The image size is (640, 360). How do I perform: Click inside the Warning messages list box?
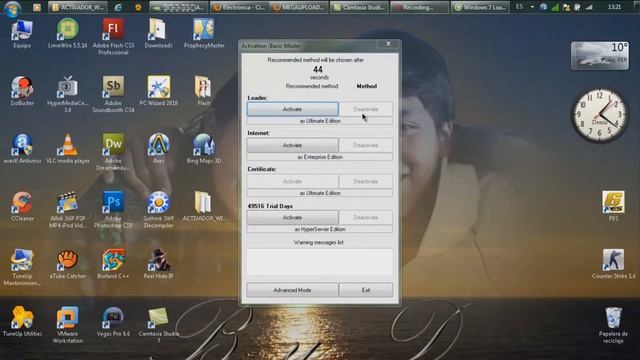pos(320,262)
